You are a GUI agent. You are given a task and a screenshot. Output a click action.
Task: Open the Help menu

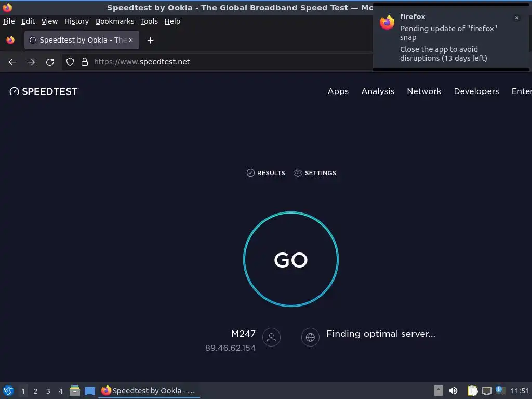172,21
